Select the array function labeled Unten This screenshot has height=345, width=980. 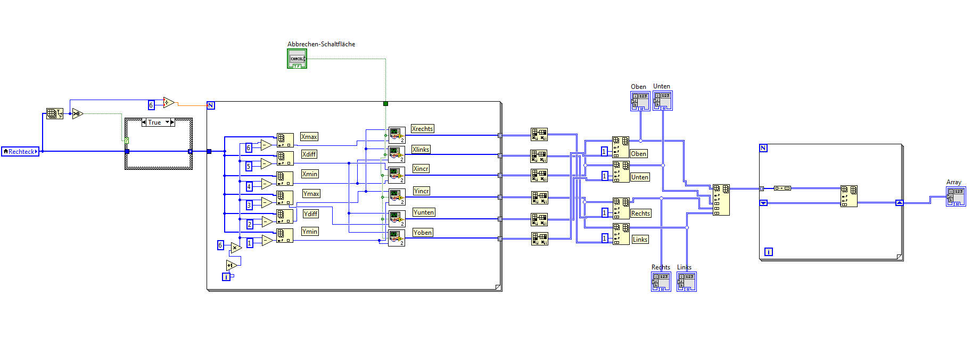click(x=621, y=171)
